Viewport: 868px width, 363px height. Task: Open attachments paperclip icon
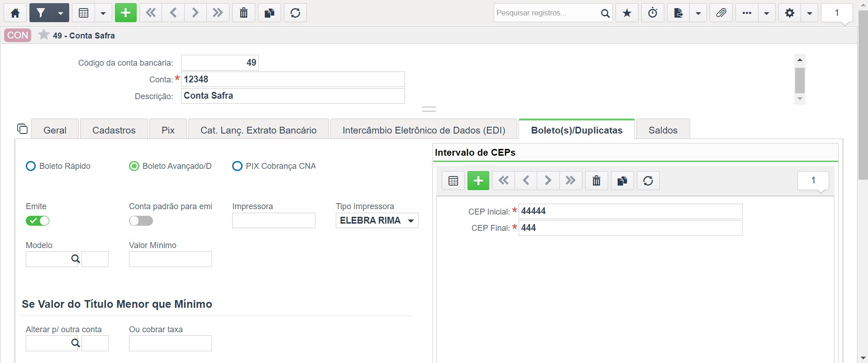(721, 13)
